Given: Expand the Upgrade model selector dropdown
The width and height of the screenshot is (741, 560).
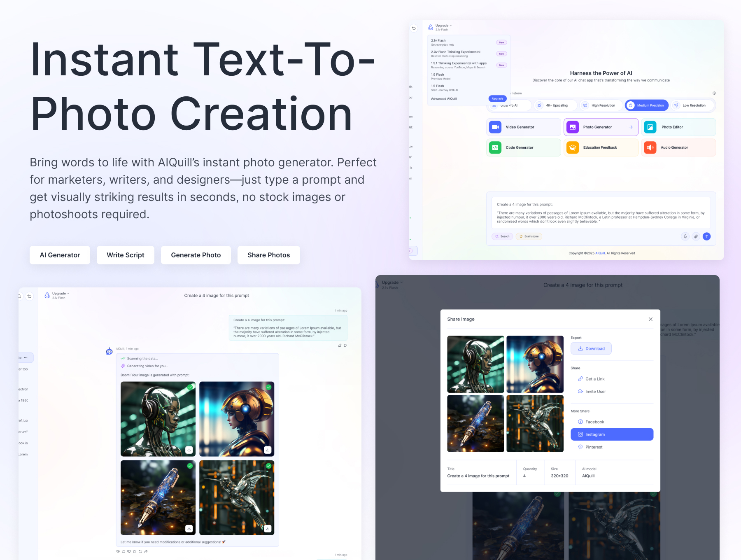Looking at the screenshot, I should [442, 26].
